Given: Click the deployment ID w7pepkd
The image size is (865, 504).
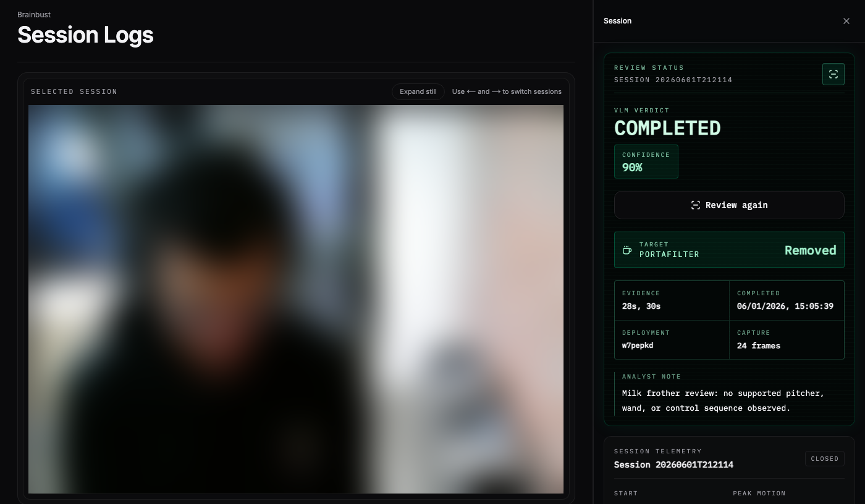Looking at the screenshot, I should 638,346.
